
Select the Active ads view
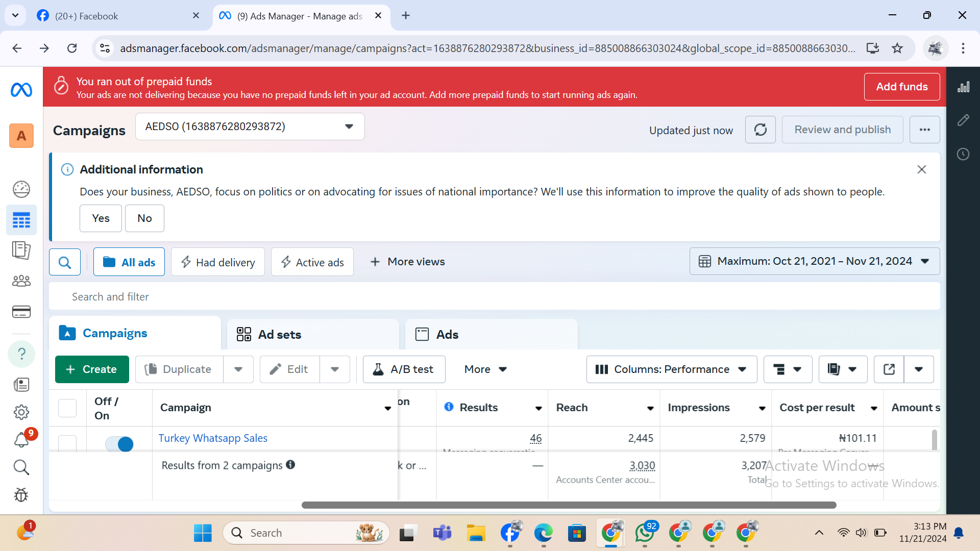pos(312,262)
